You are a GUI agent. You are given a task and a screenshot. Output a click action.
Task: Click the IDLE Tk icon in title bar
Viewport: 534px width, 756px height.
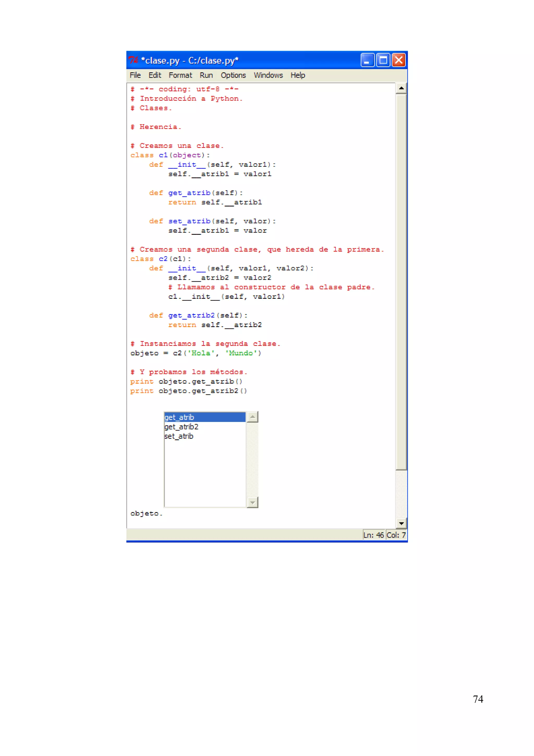(x=133, y=60)
